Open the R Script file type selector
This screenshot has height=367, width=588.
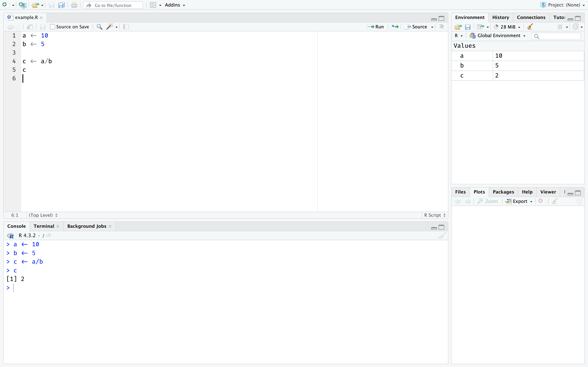(x=435, y=215)
